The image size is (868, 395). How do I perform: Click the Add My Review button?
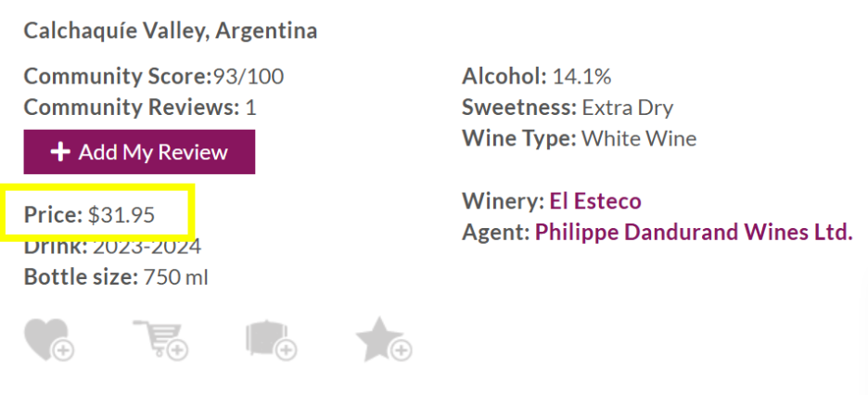coord(139,152)
